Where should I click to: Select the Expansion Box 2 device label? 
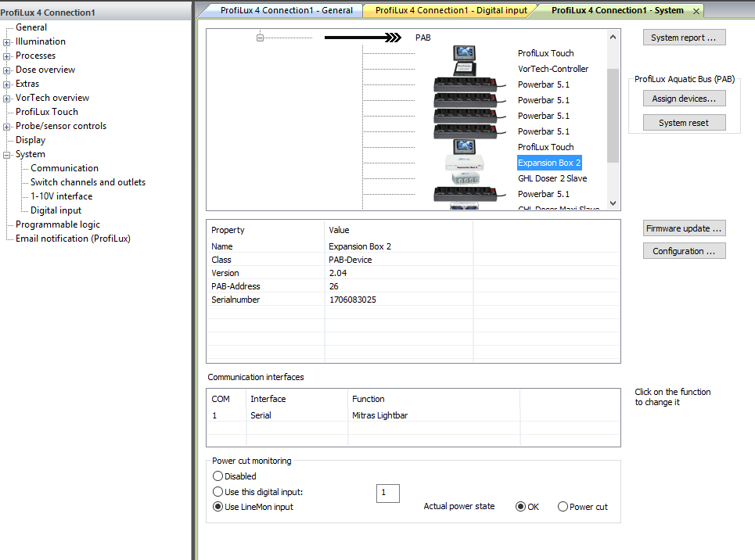pos(549,163)
